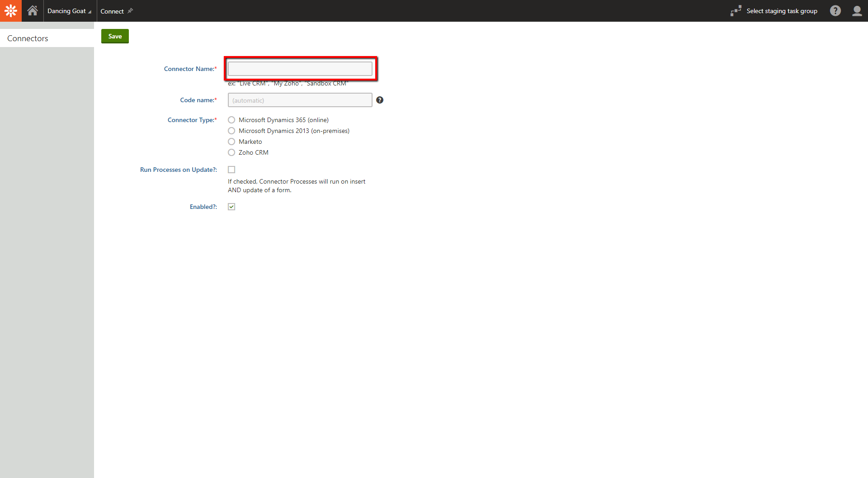Click the Connector Name label

point(190,69)
